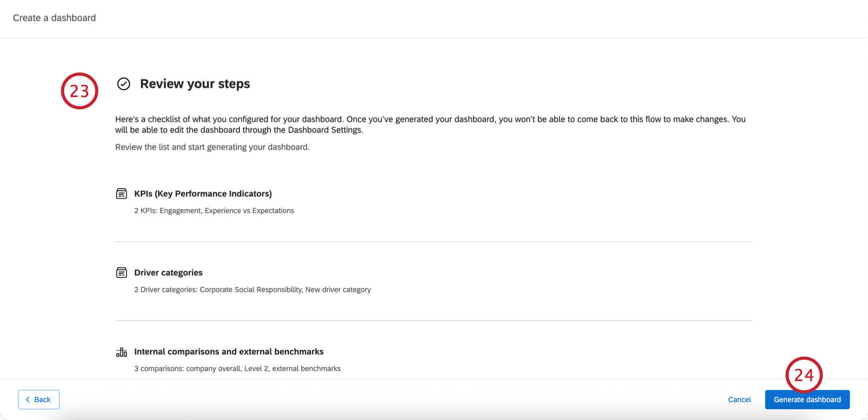Select the KPIs (Key Performance Indicators) heading
Image resolution: width=868 pixels, height=420 pixels.
(203, 194)
